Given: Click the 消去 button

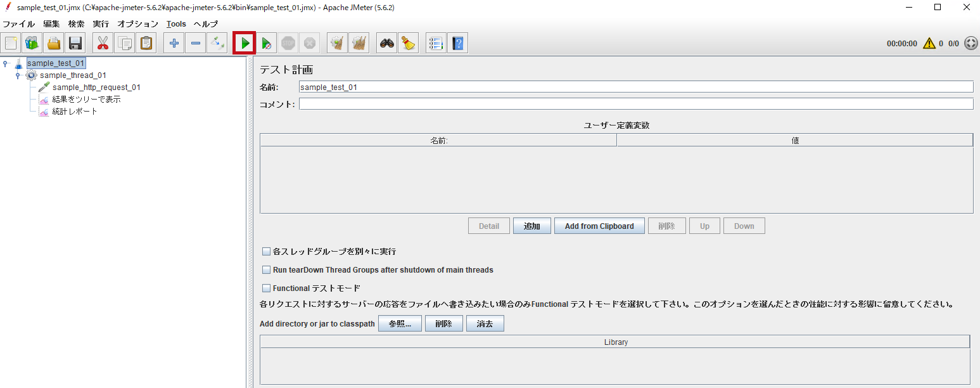Looking at the screenshot, I should (485, 324).
